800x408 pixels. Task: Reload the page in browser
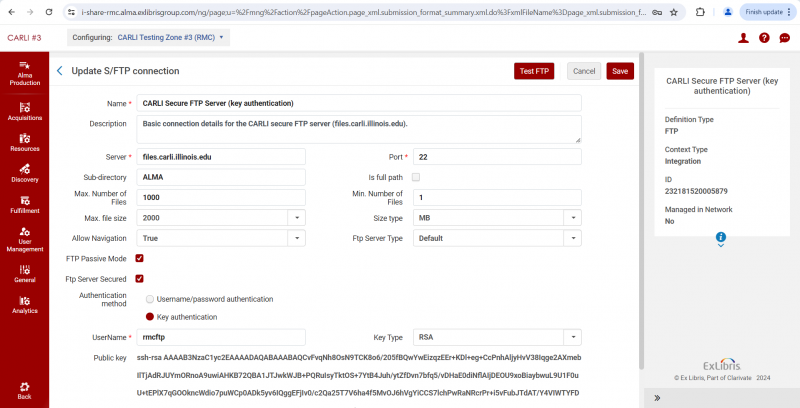tap(49, 12)
